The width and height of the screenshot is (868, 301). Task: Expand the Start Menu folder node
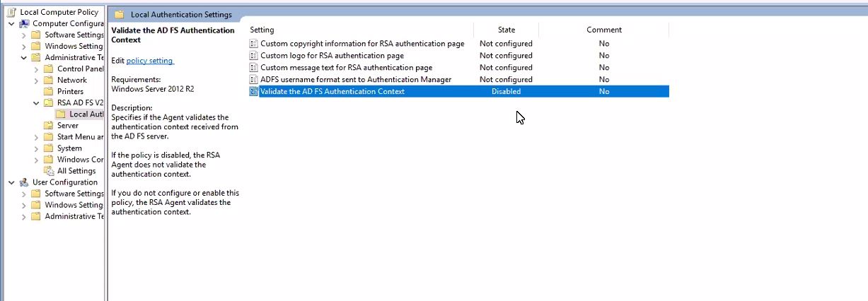pyautogui.click(x=37, y=137)
